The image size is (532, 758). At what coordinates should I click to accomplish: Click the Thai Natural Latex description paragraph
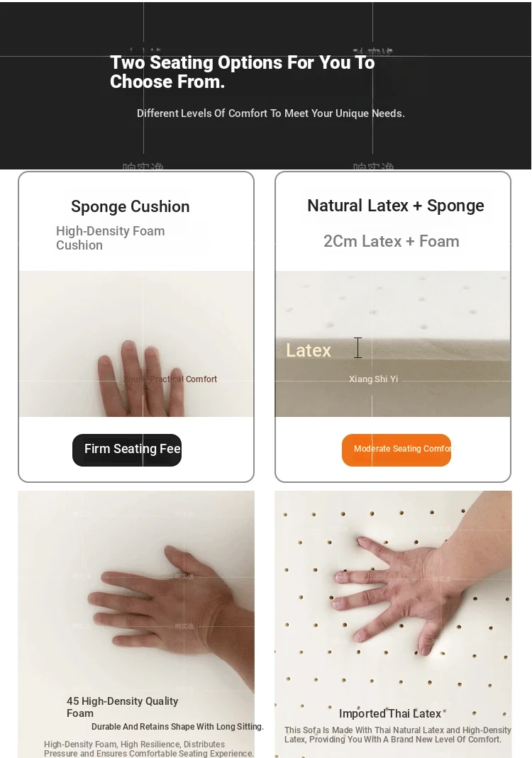coord(397,735)
